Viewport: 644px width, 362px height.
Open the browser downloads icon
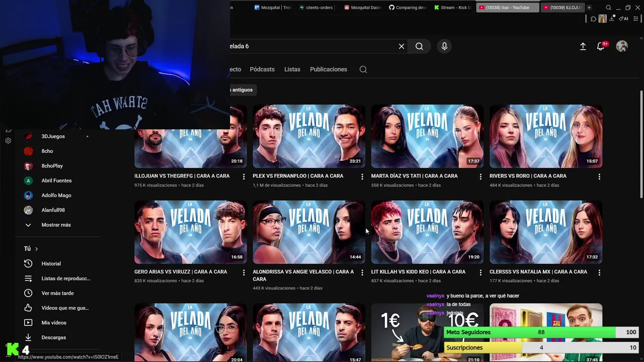612,19
